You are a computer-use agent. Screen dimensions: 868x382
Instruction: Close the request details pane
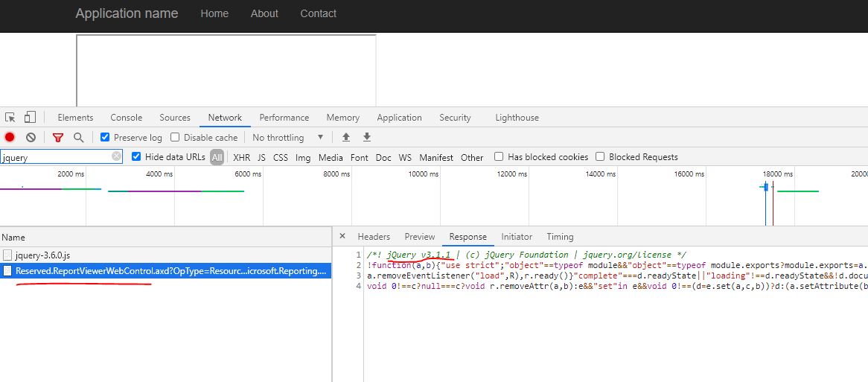(x=342, y=236)
